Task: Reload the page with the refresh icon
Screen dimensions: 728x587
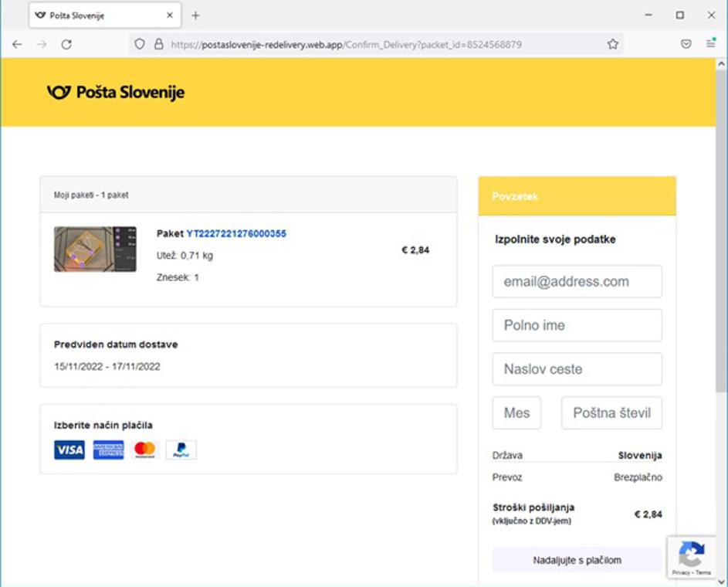Action: (66, 45)
